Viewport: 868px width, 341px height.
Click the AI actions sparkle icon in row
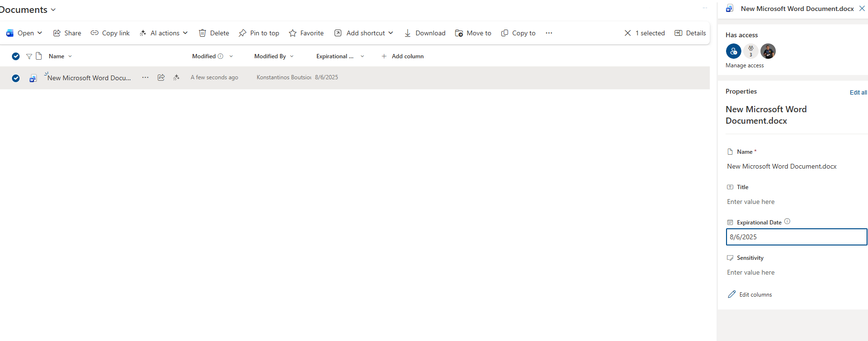(176, 77)
